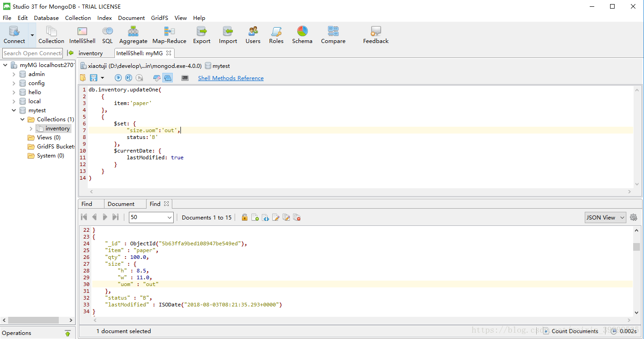Image resolution: width=644 pixels, height=339 pixels.
Task: Open the Aggregate tool in toolbar
Action: coord(133,35)
